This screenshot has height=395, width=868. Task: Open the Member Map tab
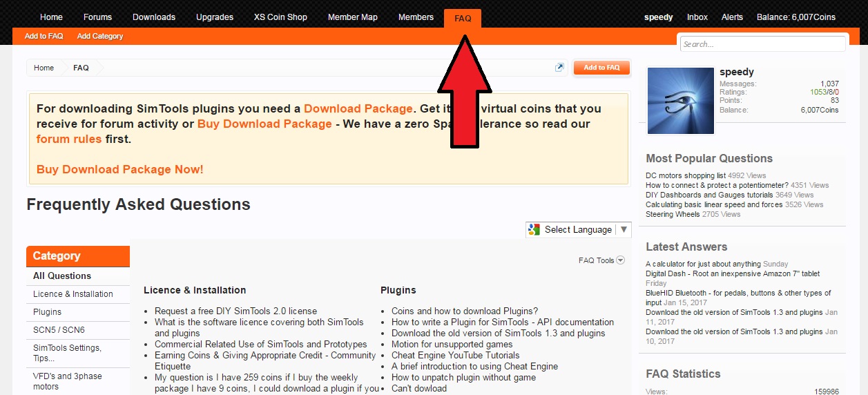click(353, 17)
